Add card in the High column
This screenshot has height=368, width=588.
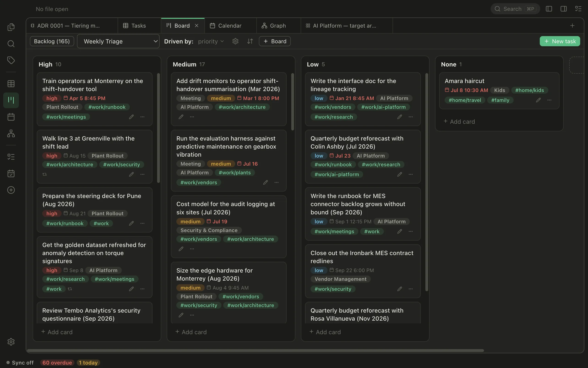(57, 332)
